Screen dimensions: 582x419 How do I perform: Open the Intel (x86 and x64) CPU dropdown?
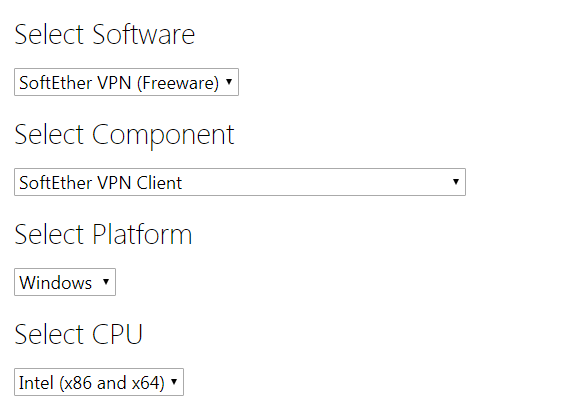(99, 382)
